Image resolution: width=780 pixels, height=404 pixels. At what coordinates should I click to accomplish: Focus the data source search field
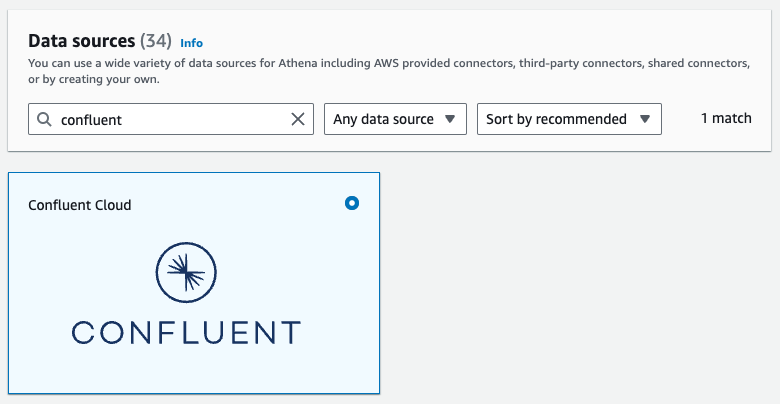coord(171,119)
